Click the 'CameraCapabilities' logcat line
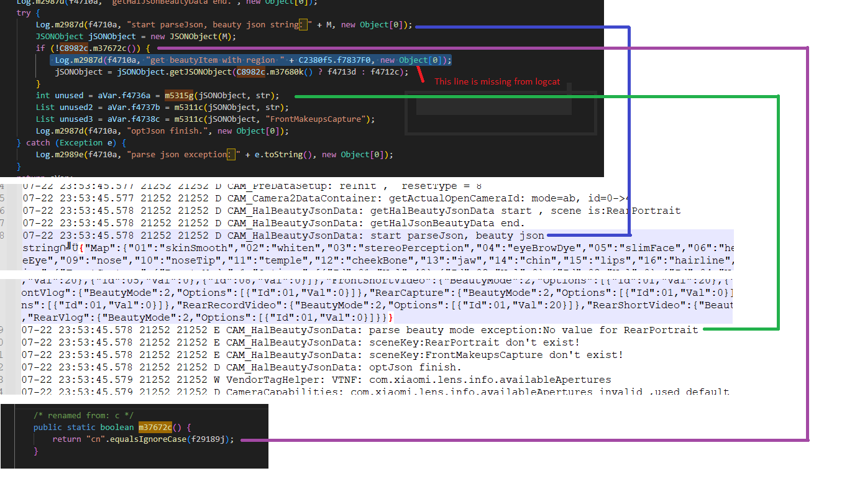The height and width of the screenshot is (504, 847). click(x=375, y=392)
